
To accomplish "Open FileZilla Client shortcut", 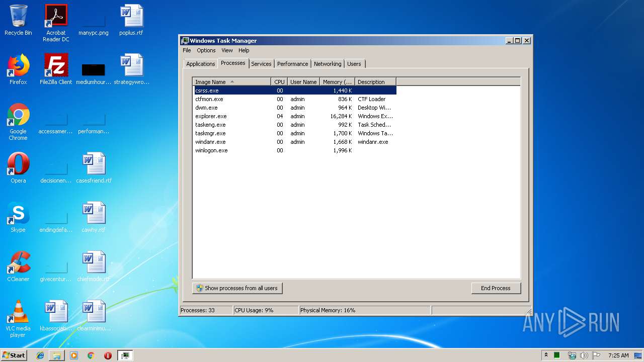I will (x=56, y=69).
